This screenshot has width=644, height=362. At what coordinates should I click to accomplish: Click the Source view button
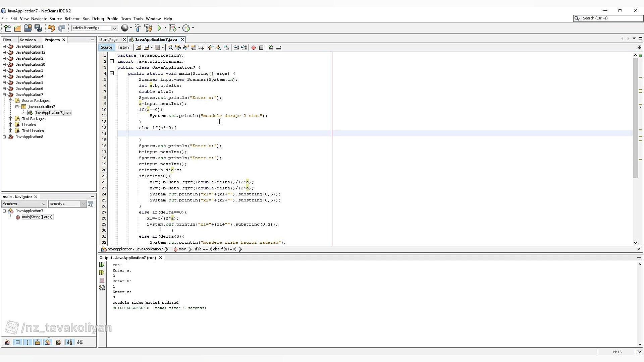tap(106, 47)
